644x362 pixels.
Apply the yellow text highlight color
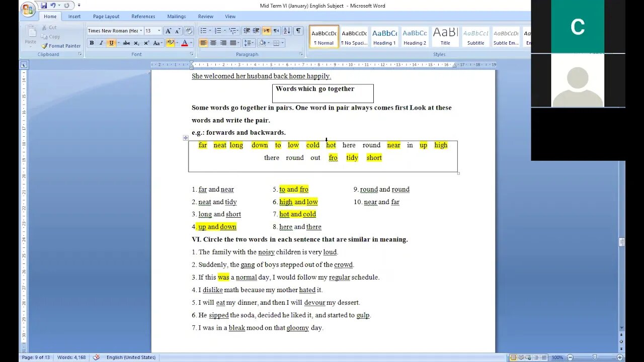click(x=170, y=43)
